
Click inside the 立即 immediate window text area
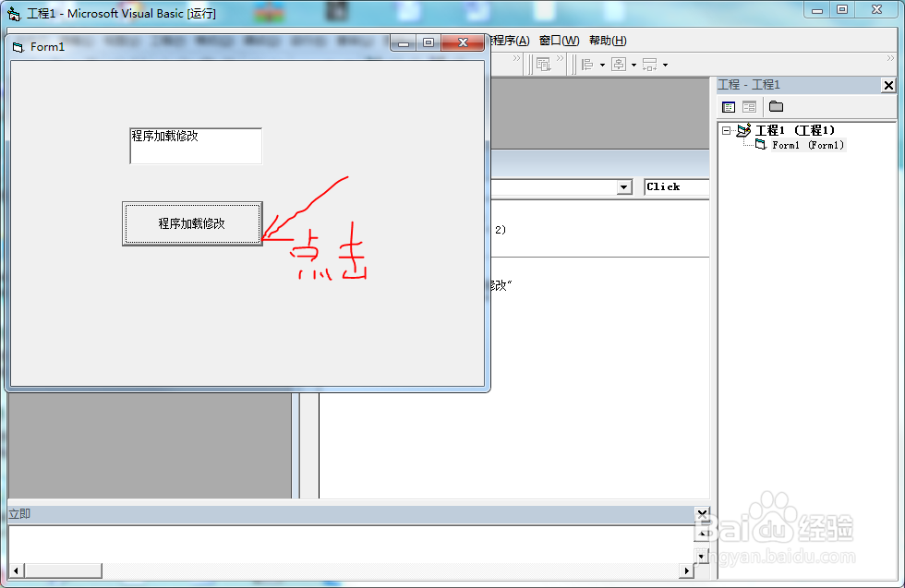[x=351, y=544]
